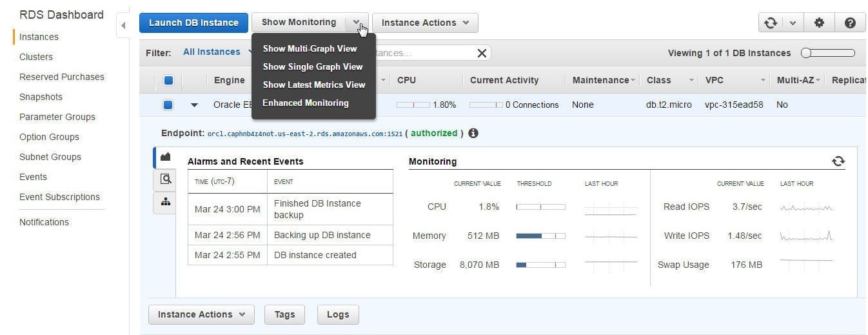The height and width of the screenshot is (335, 868).
Task: Collapse the sidebar with the arrow handle
Action: pyautogui.click(x=123, y=26)
